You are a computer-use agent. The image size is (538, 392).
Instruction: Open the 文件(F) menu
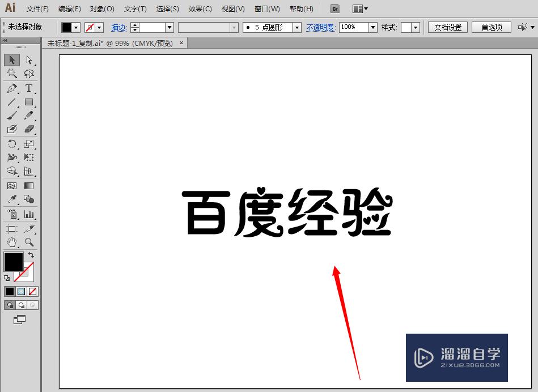pos(37,9)
